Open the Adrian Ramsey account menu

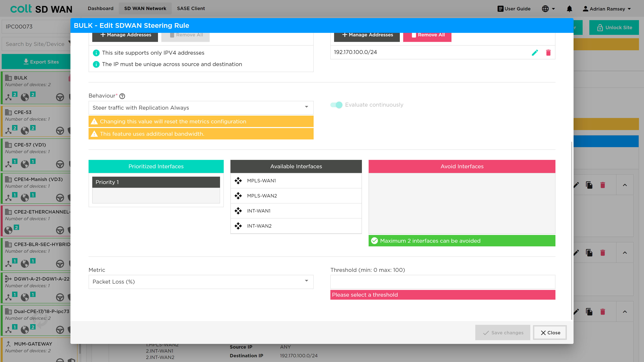click(x=607, y=9)
